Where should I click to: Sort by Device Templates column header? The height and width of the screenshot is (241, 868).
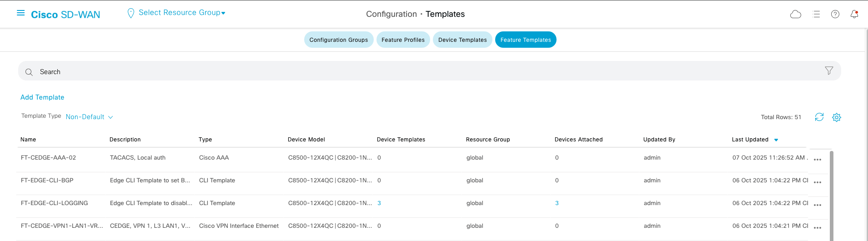coord(401,140)
